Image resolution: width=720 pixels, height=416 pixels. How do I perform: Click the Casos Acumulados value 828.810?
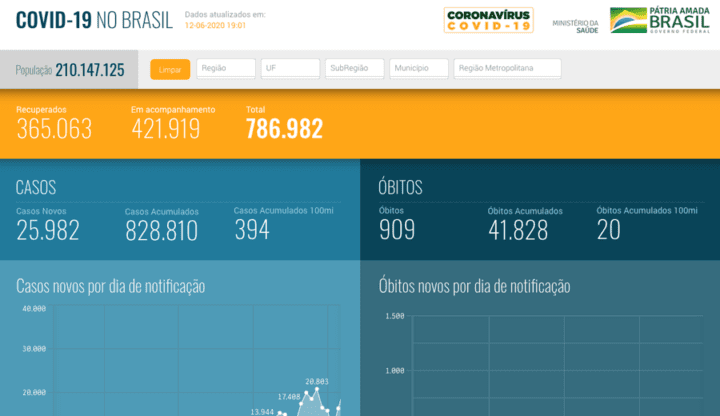161,230
